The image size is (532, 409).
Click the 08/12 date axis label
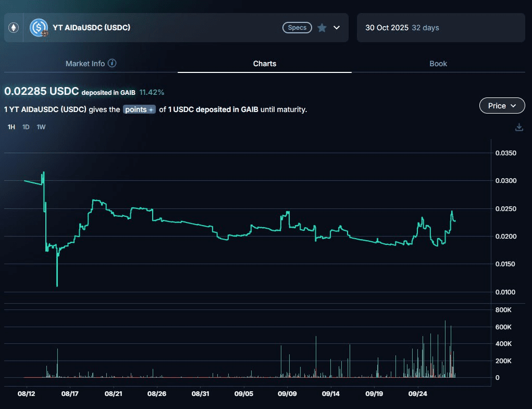coord(27,394)
